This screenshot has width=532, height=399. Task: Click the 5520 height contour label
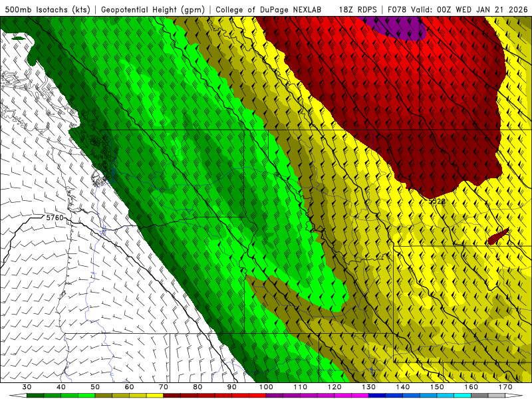tap(436, 201)
